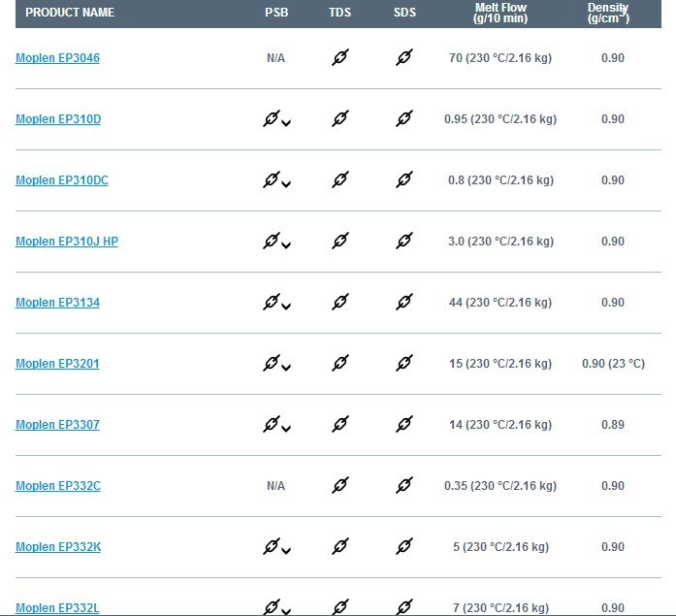Expand PSB dropdown arrow for Moplen EP3307
The height and width of the screenshot is (616, 676).
click(286, 429)
